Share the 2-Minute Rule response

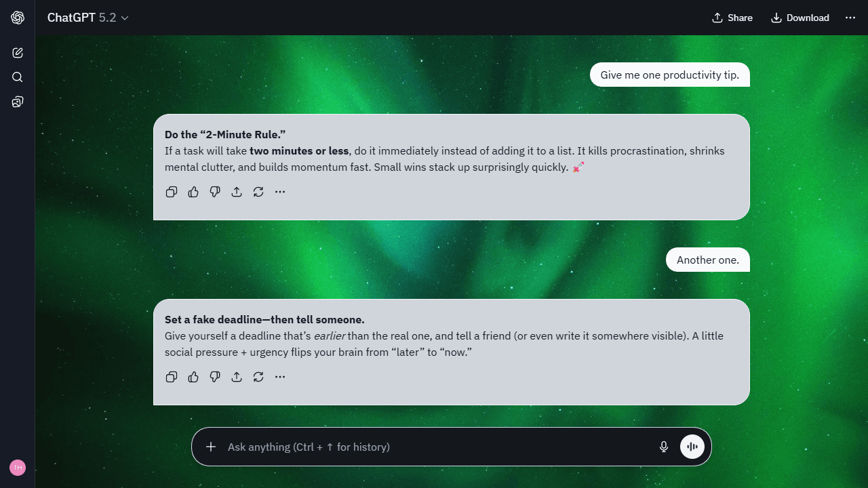(237, 192)
